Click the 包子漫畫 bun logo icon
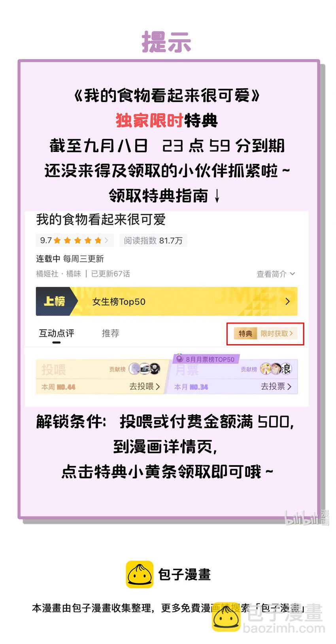The height and width of the screenshot is (644, 336). coord(140,574)
